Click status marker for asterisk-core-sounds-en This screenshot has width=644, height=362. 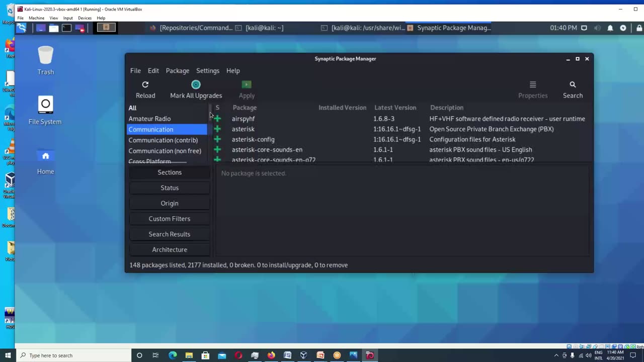pos(217,150)
